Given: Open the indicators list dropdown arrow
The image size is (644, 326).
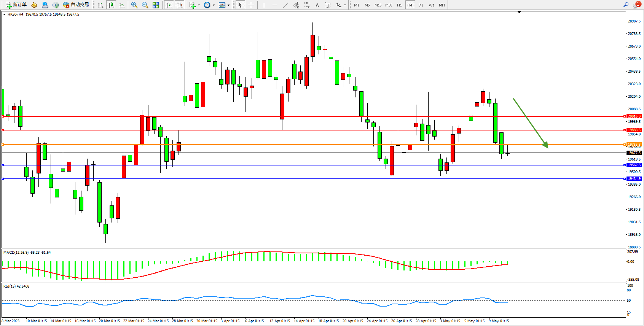Looking at the screenshot, I should pyautogui.click(x=199, y=5).
